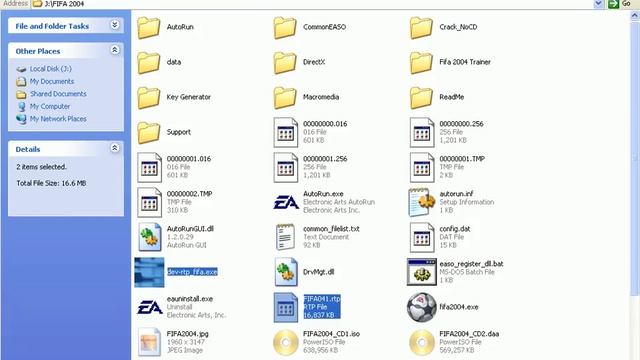The width and height of the screenshot is (640, 360).
Task: Open My Documents link
Action: (52, 81)
